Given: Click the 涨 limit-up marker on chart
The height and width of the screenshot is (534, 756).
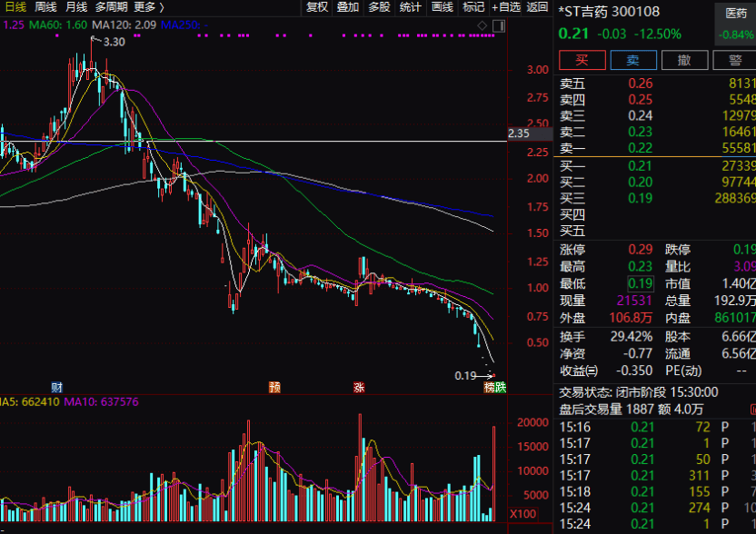Looking at the screenshot, I should tap(359, 387).
